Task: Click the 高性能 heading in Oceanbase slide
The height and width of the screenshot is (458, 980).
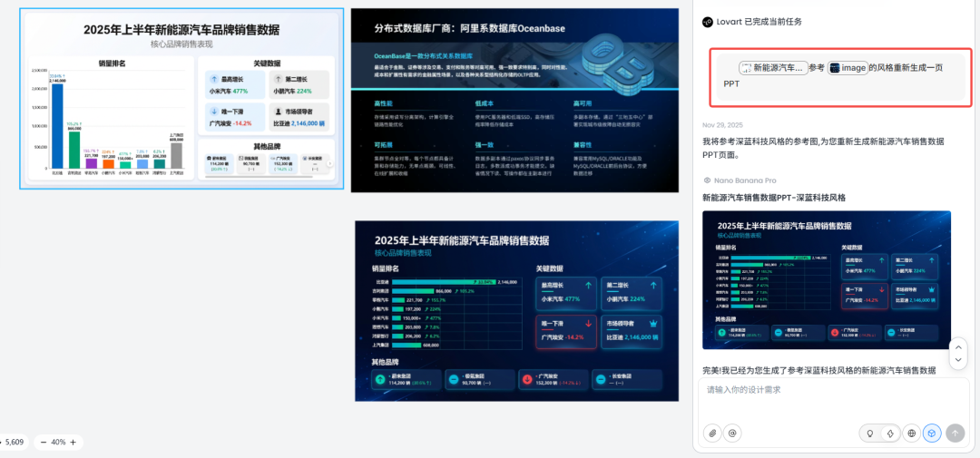Action: (383, 103)
